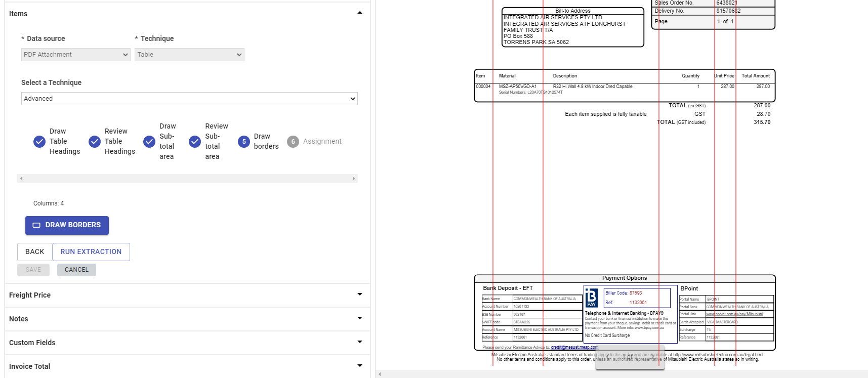The width and height of the screenshot is (868, 378).
Task: Click the Review Sub-total area step label
Action: 217,141
